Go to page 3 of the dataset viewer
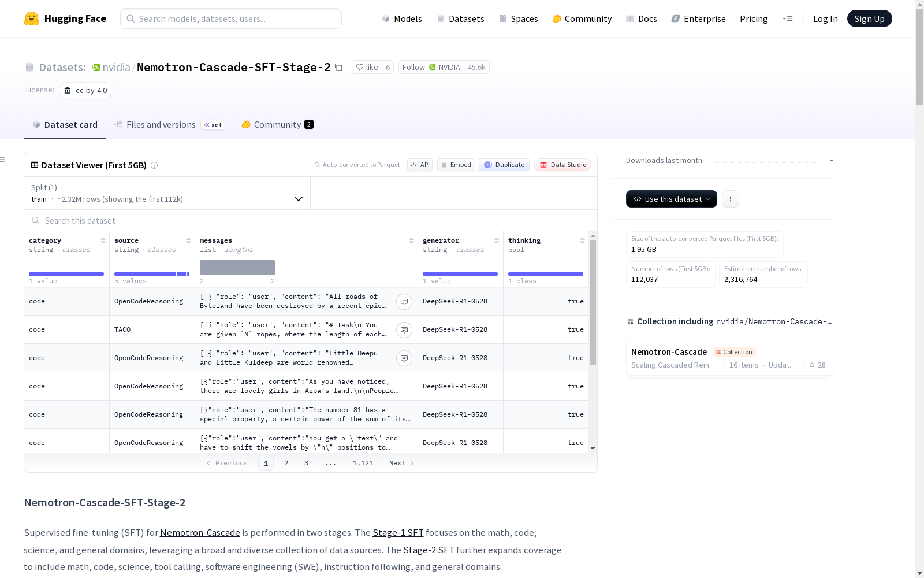 pos(306,463)
